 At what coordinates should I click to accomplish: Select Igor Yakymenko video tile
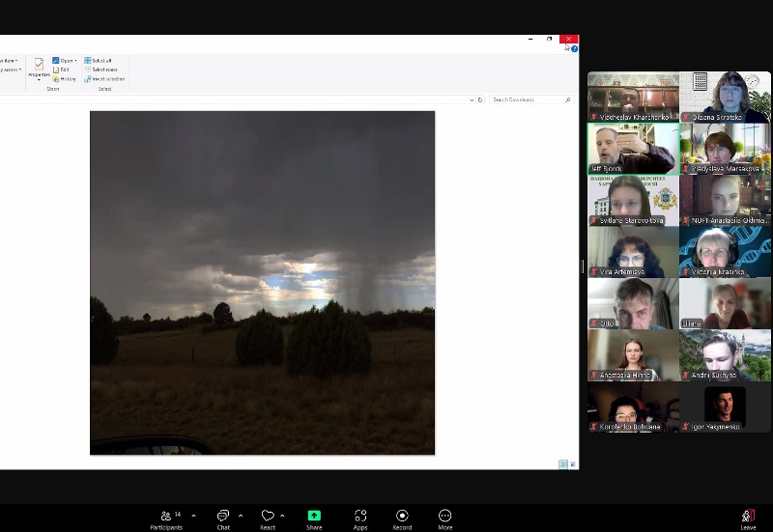pos(726,406)
